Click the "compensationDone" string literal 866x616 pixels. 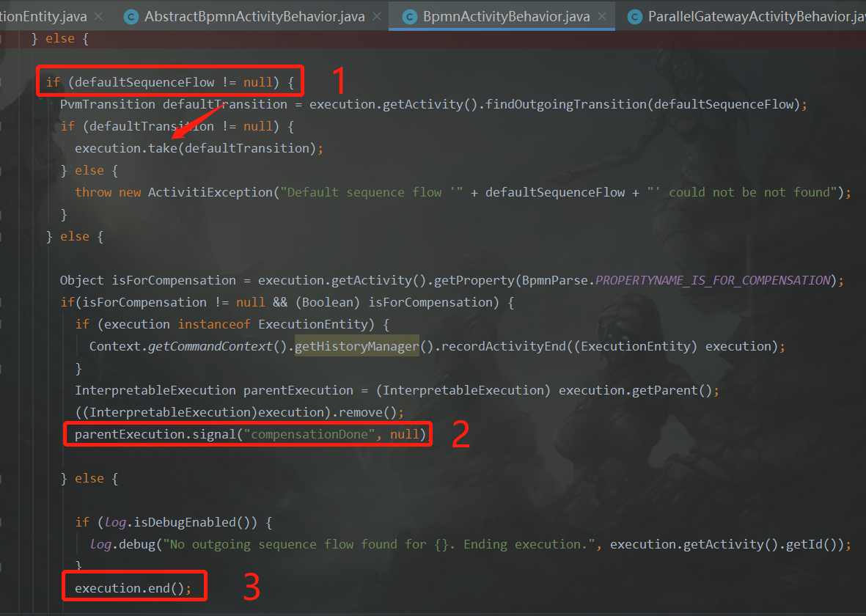click(309, 434)
